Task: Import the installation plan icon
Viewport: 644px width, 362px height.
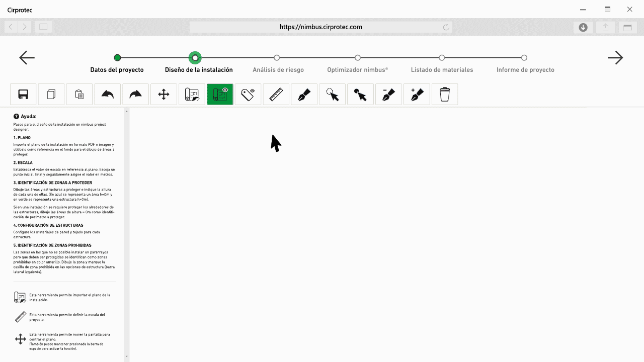Action: [x=192, y=94]
